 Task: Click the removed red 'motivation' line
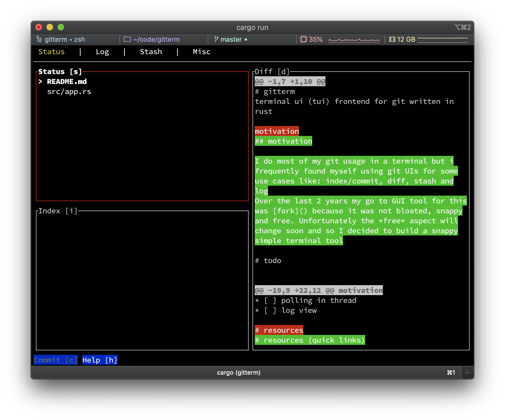coord(277,131)
